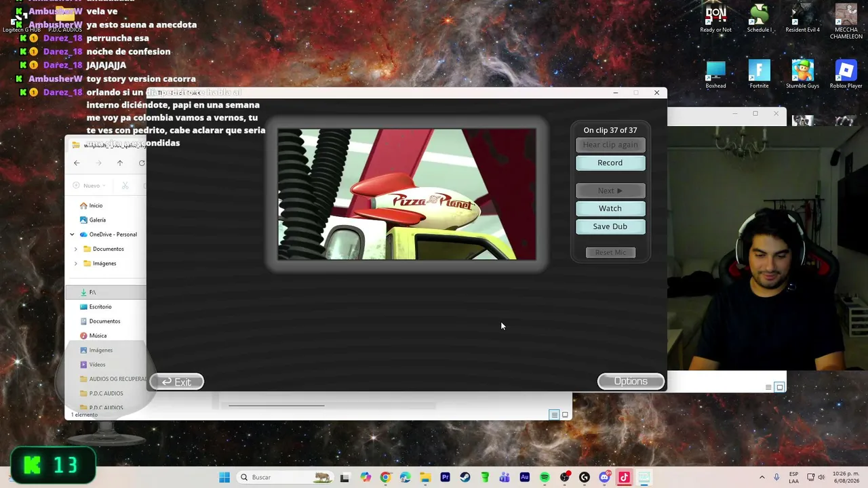The width and height of the screenshot is (868, 488).
Task: Refresh the File Explorer folder view
Action: [142, 163]
